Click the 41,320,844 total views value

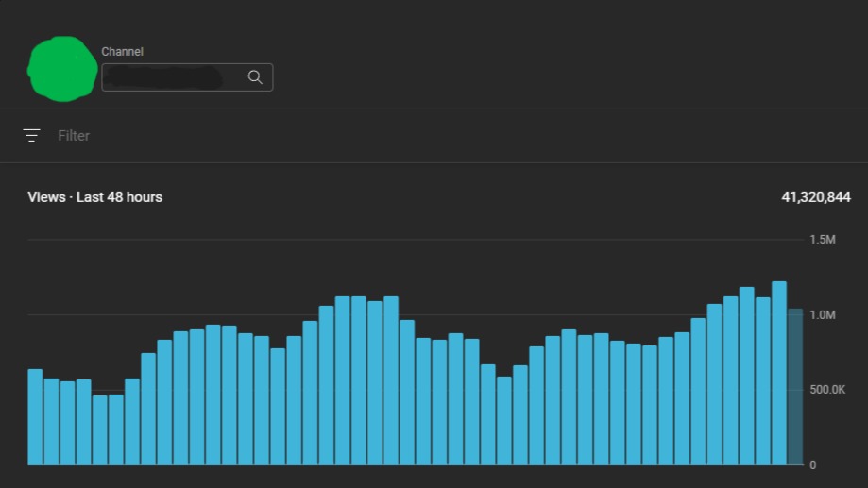click(x=816, y=197)
